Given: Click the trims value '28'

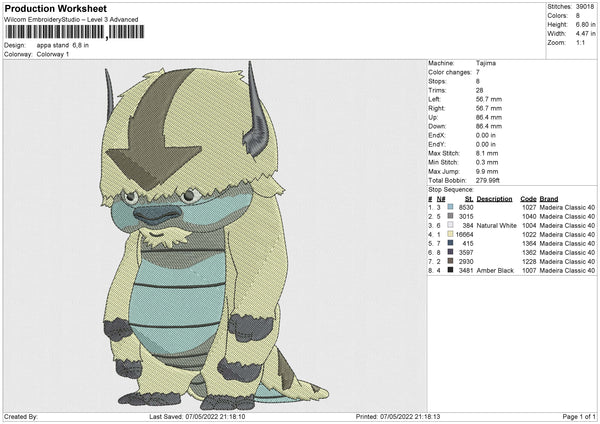Looking at the screenshot, I should pyautogui.click(x=479, y=90).
